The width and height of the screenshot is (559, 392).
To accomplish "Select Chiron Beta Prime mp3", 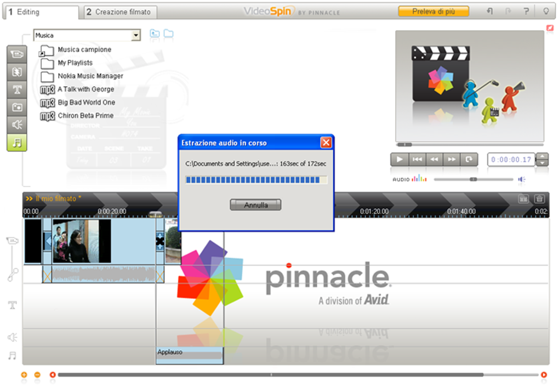I will (x=77, y=116).
